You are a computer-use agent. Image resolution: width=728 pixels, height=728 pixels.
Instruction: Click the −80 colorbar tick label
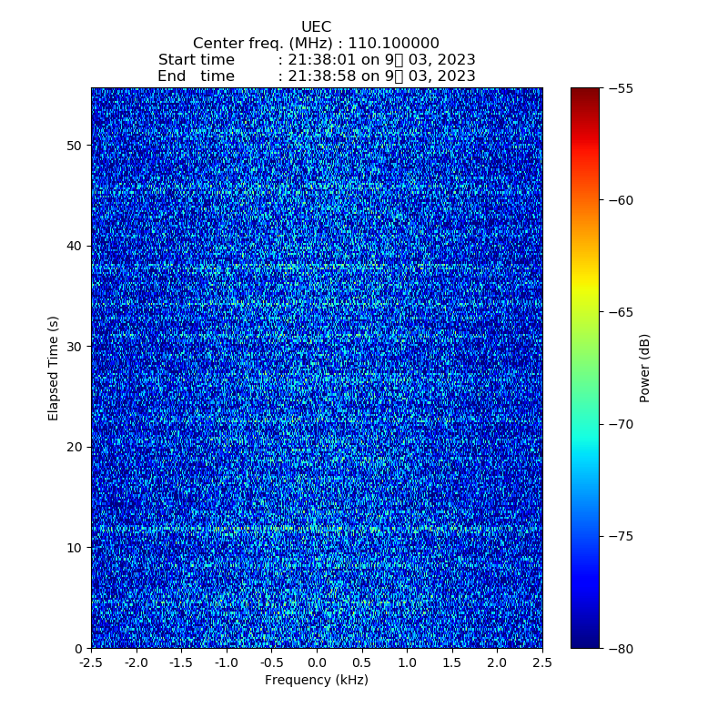pyautogui.click(x=620, y=648)
